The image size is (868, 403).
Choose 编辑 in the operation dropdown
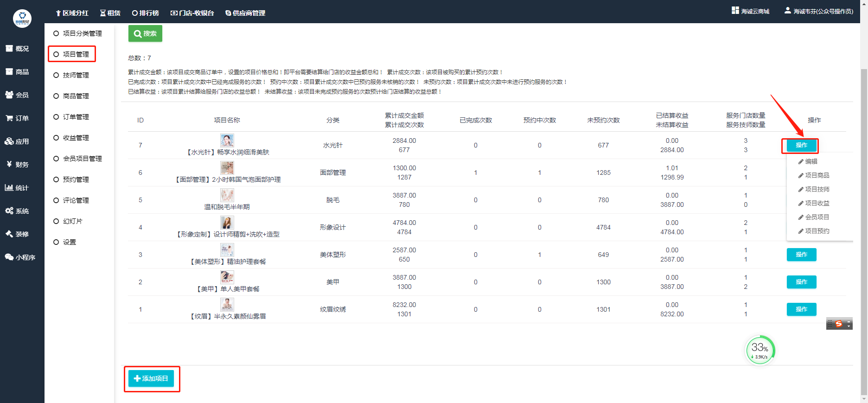[x=808, y=161]
